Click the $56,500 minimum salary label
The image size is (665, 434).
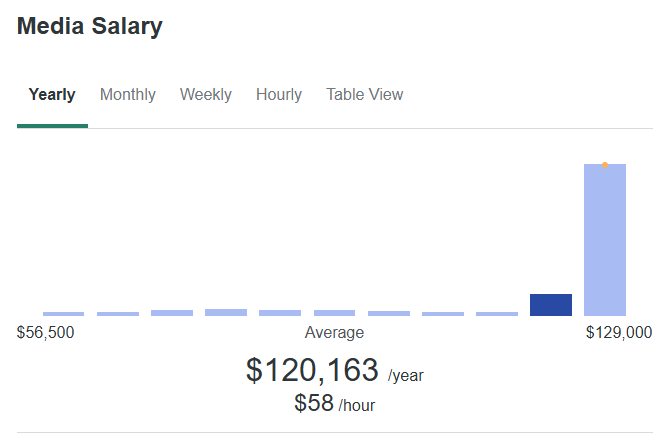pyautogui.click(x=46, y=333)
